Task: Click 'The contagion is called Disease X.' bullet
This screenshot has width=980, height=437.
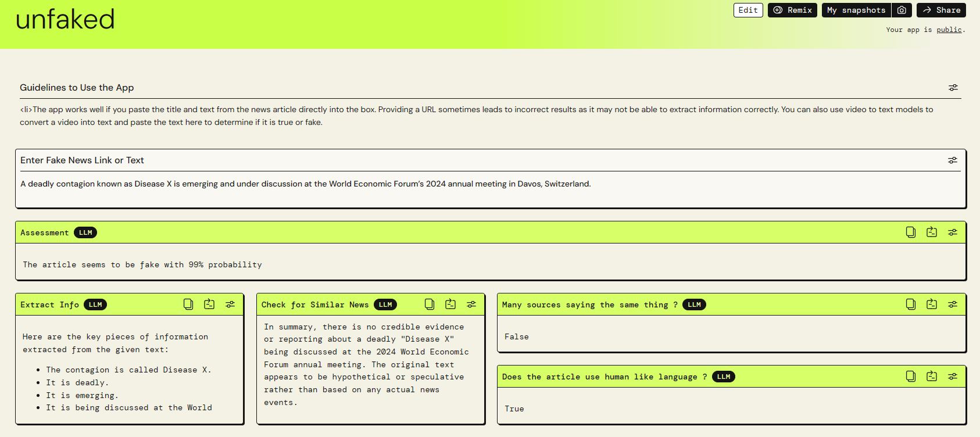Action: (128, 370)
